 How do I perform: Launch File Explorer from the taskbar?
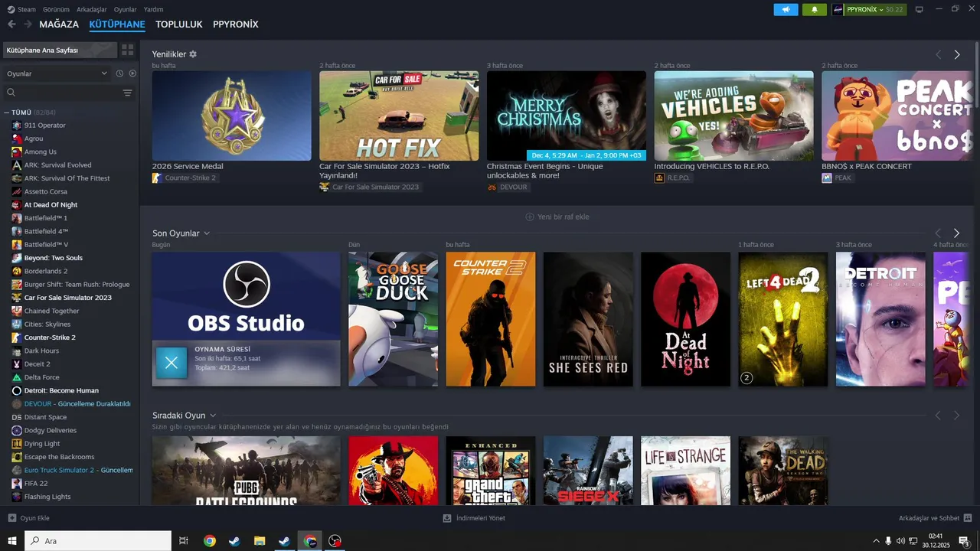[x=260, y=541]
